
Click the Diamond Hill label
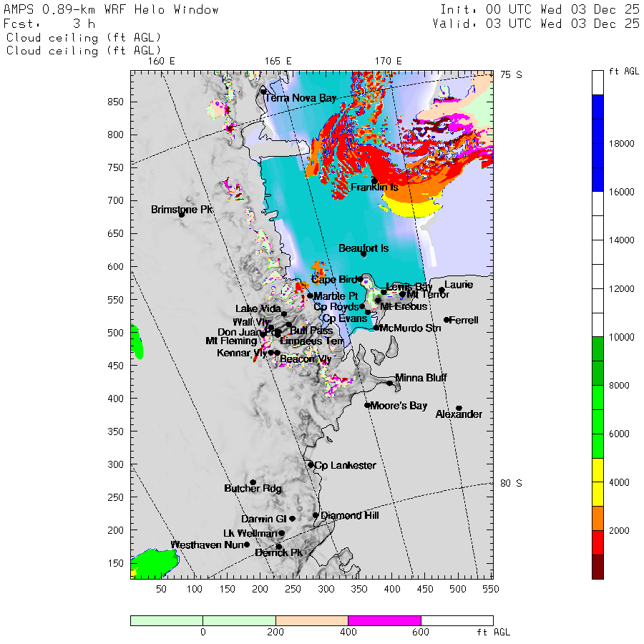click(x=350, y=515)
